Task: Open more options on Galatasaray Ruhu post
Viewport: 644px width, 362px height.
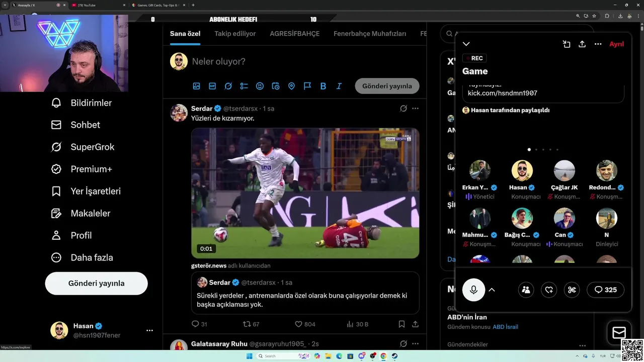Action: (415, 344)
